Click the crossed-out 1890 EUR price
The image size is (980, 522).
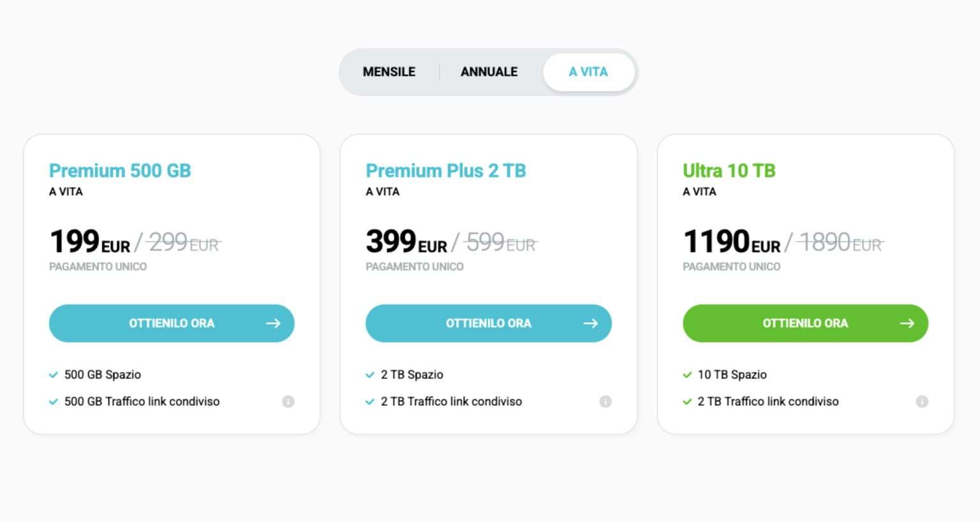tap(838, 242)
